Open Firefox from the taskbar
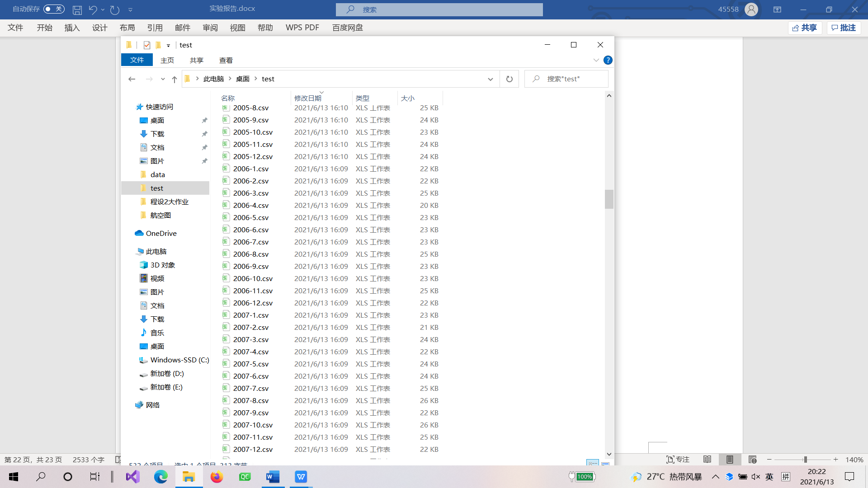This screenshot has height=488, width=868. click(217, 477)
